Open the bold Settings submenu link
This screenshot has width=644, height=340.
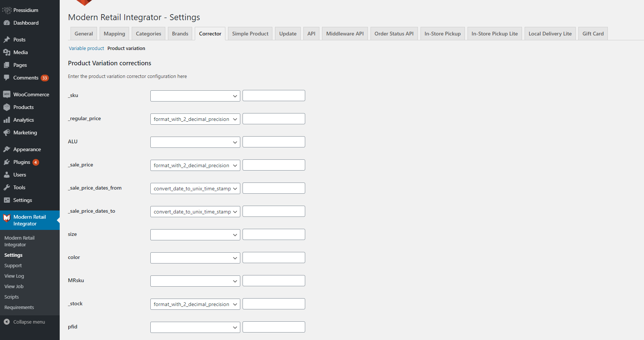coord(13,255)
